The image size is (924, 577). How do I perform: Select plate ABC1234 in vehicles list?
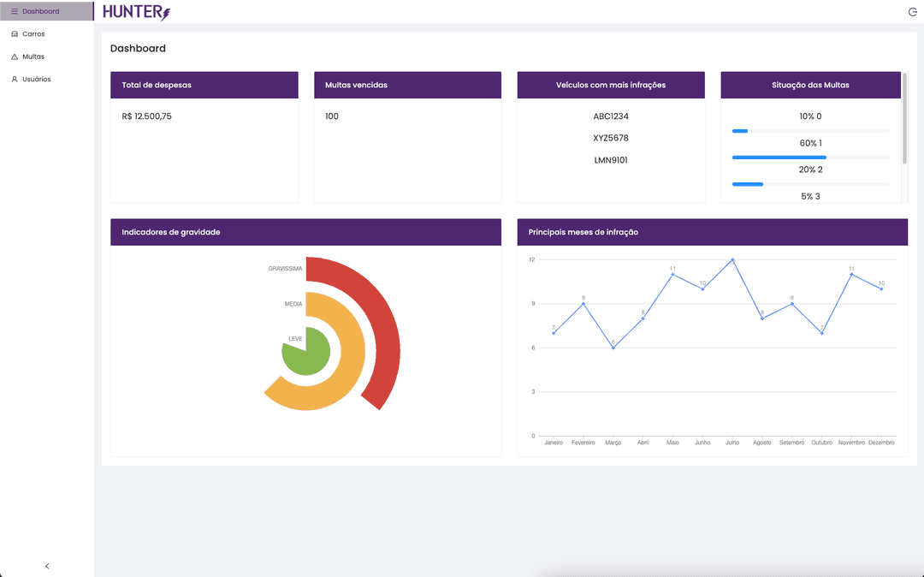(611, 116)
